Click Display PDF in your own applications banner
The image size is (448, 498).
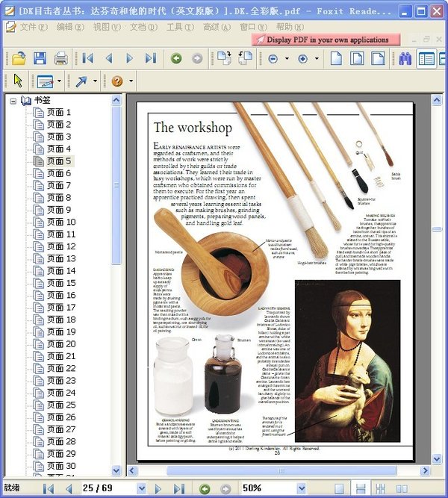click(326, 40)
